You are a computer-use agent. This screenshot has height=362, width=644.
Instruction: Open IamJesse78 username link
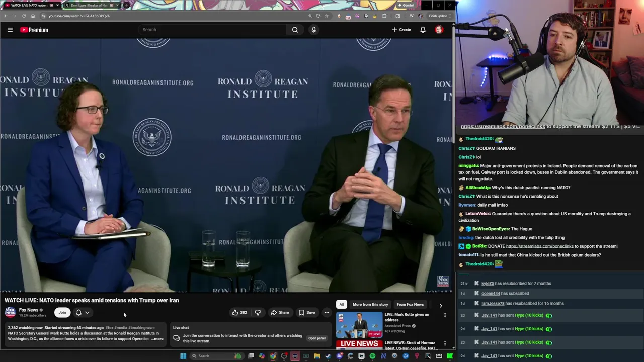tap(493, 304)
